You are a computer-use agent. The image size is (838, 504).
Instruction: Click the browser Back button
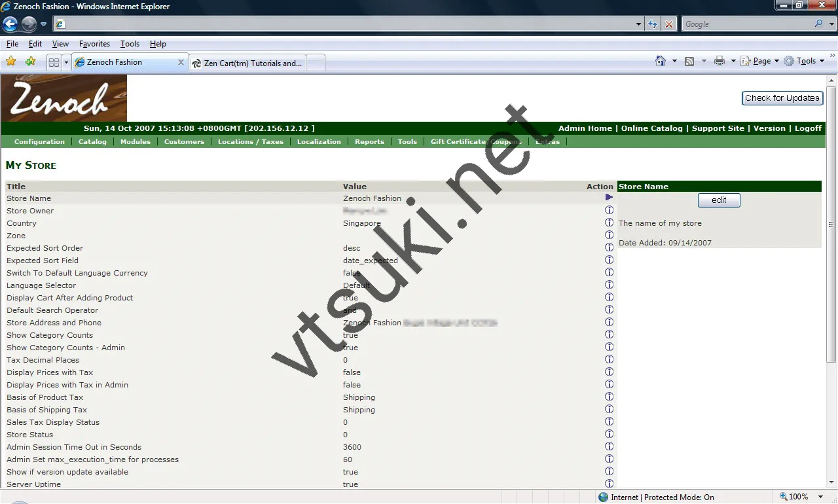point(10,24)
